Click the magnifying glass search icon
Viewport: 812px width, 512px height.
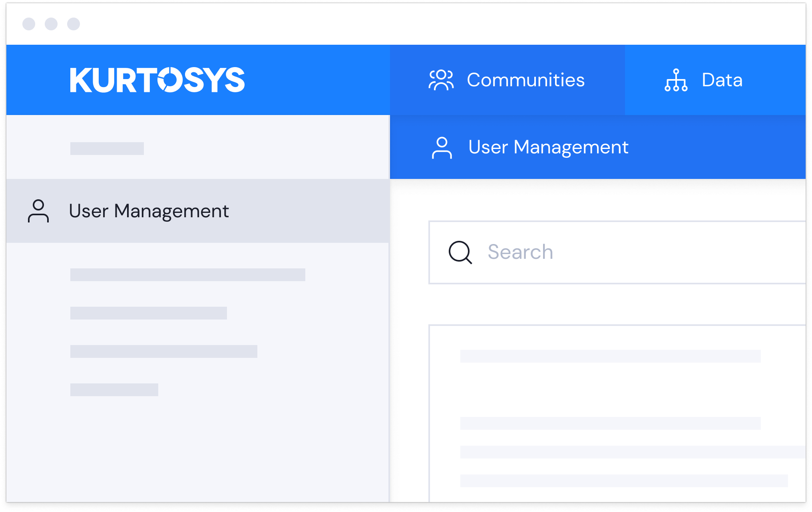(460, 252)
